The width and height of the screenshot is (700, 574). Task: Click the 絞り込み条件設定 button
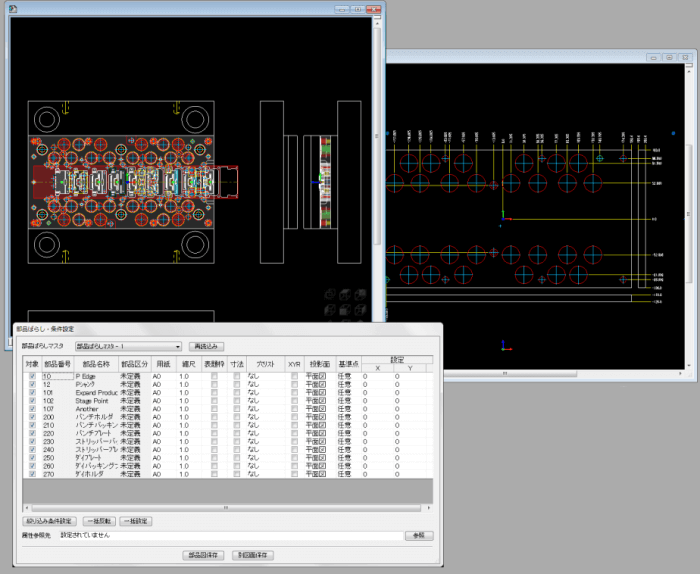tap(50, 521)
